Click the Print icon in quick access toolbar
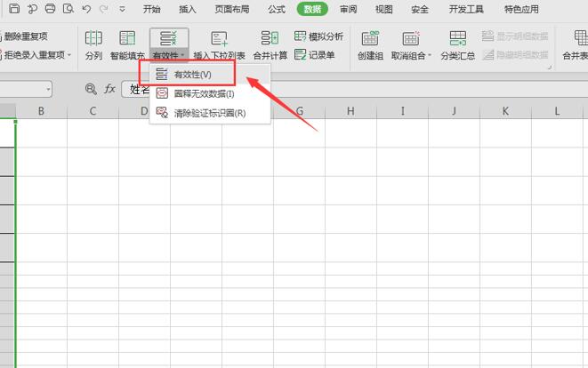 pos(50,8)
